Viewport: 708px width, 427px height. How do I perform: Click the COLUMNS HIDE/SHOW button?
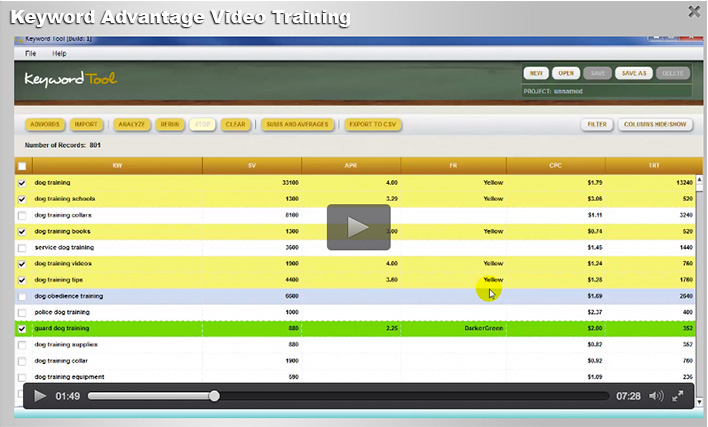(655, 124)
